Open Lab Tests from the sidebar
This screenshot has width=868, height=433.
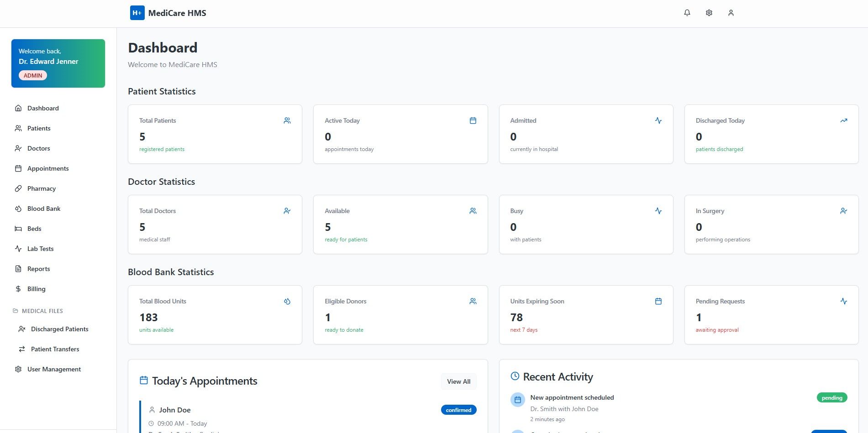[x=40, y=249]
